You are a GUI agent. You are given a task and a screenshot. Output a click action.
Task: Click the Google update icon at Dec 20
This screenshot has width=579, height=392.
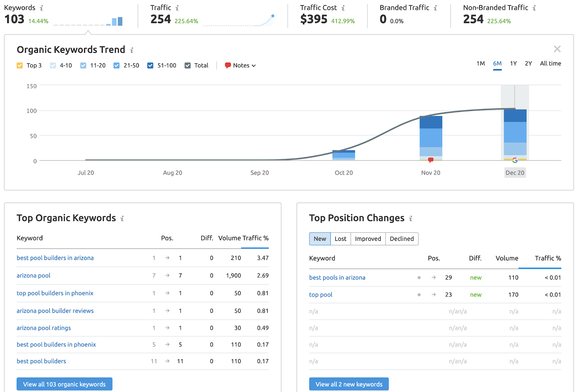click(515, 160)
